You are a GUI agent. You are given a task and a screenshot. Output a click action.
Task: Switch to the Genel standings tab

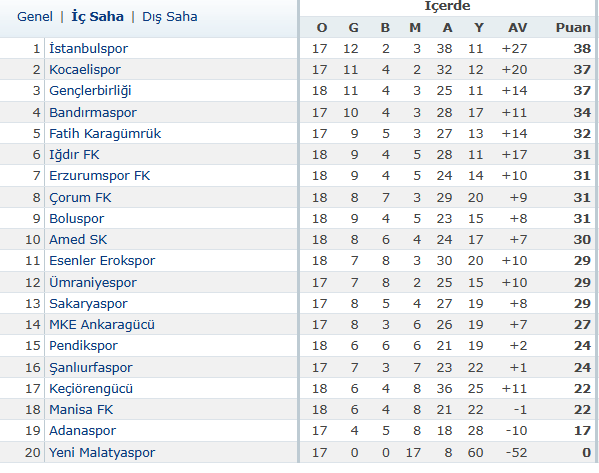(x=35, y=17)
